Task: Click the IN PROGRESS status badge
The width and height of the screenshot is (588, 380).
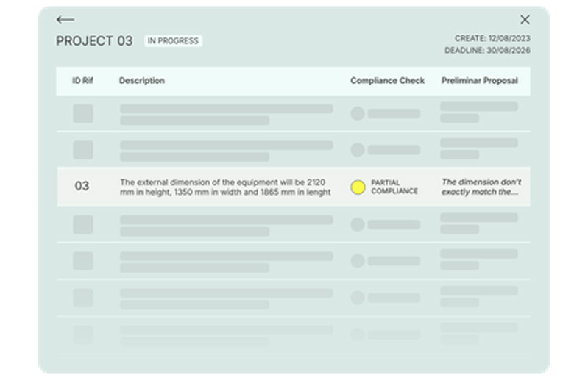Action: point(173,41)
